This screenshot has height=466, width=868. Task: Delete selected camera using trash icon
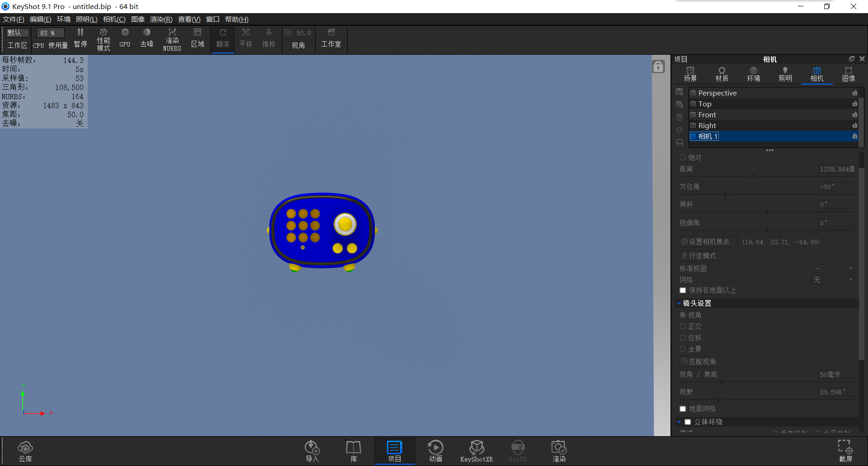(x=679, y=117)
